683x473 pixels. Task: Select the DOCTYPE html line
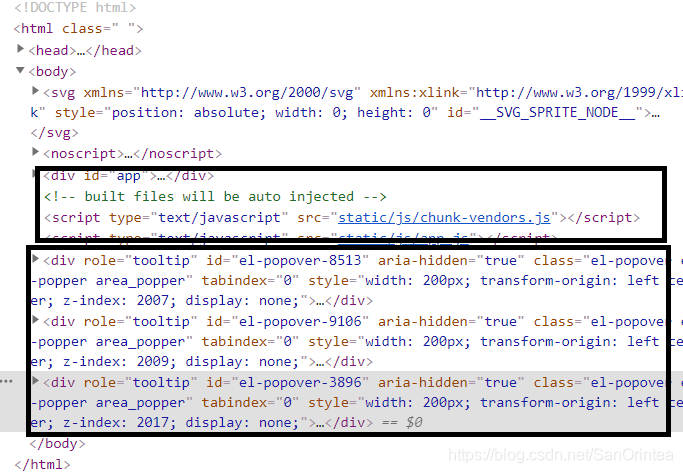tap(75, 7)
